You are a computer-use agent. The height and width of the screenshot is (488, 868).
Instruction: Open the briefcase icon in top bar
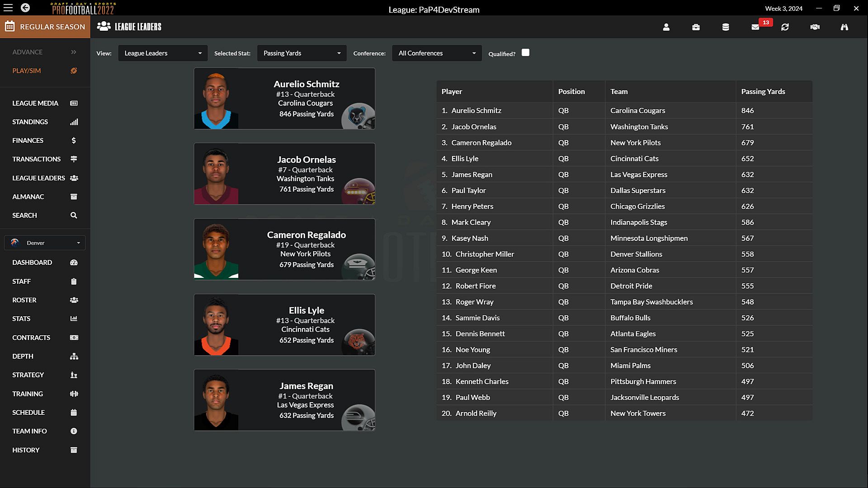coord(696,27)
